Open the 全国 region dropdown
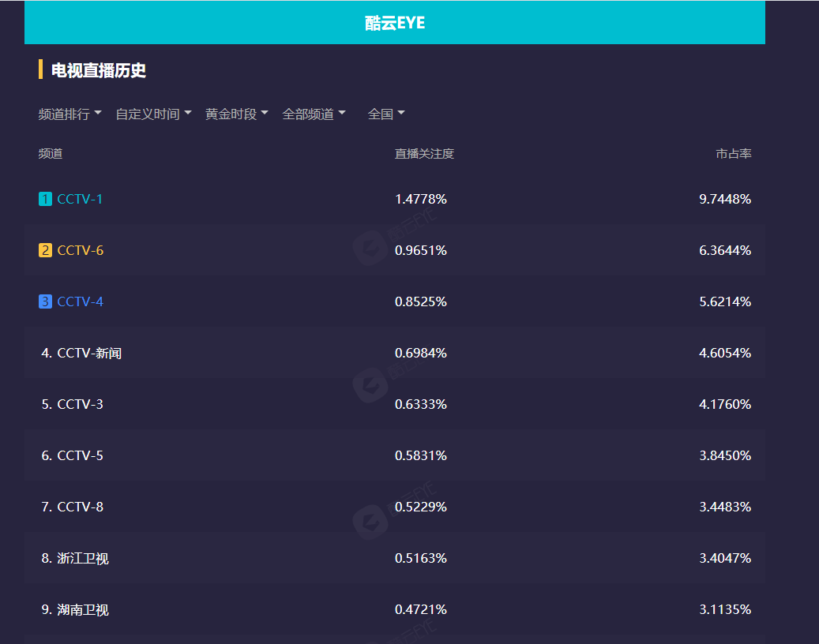Image resolution: width=819 pixels, height=644 pixels. point(386,114)
